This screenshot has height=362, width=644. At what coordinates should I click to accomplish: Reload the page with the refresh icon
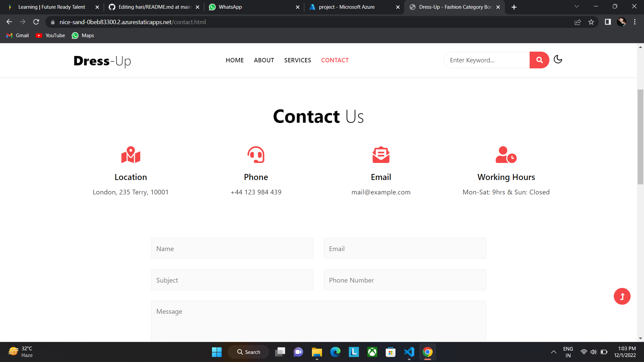tap(36, 22)
